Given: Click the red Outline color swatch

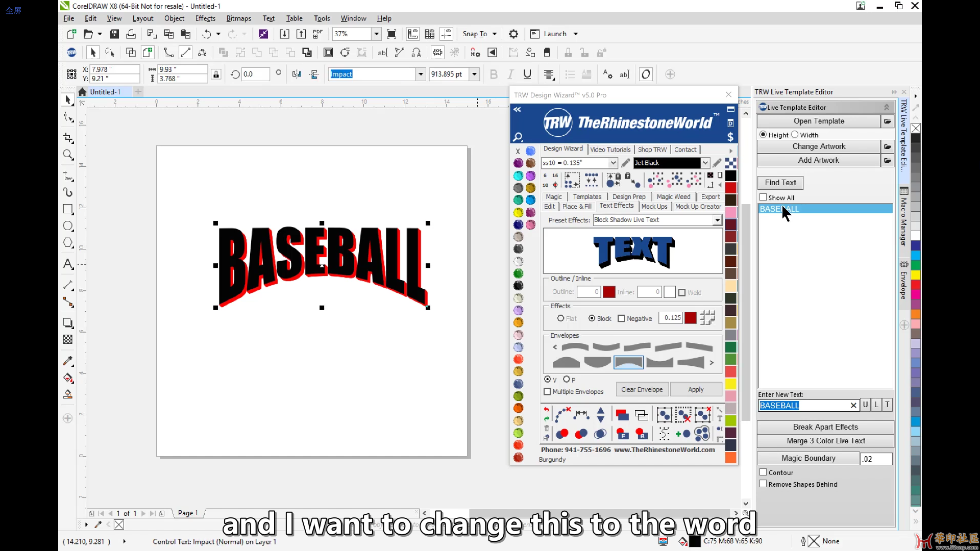Looking at the screenshot, I should pos(609,292).
